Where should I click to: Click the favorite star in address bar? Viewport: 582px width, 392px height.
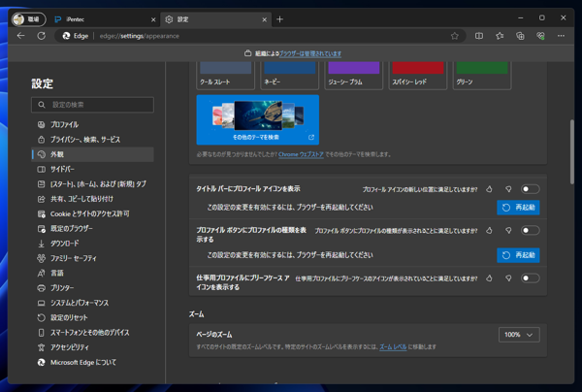(455, 36)
